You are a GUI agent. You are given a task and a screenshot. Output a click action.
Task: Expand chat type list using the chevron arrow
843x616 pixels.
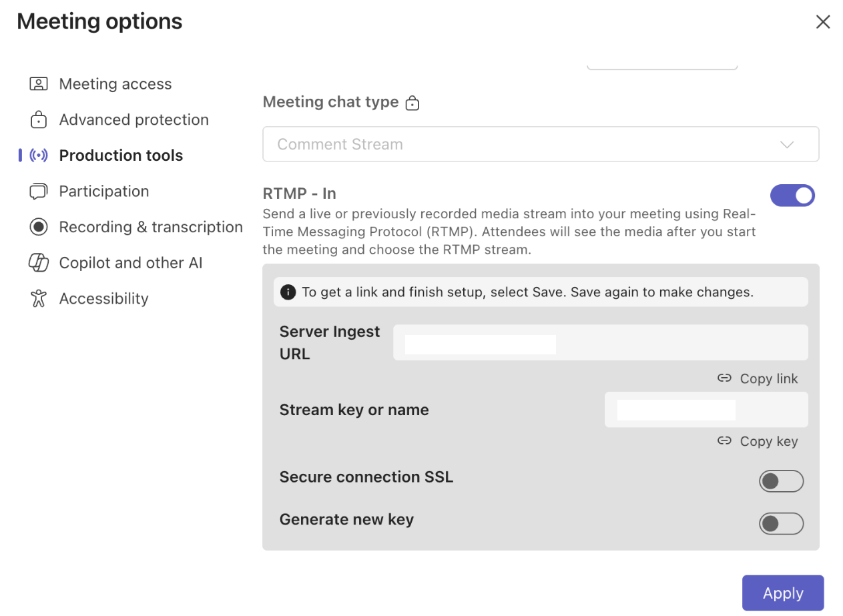point(787,145)
